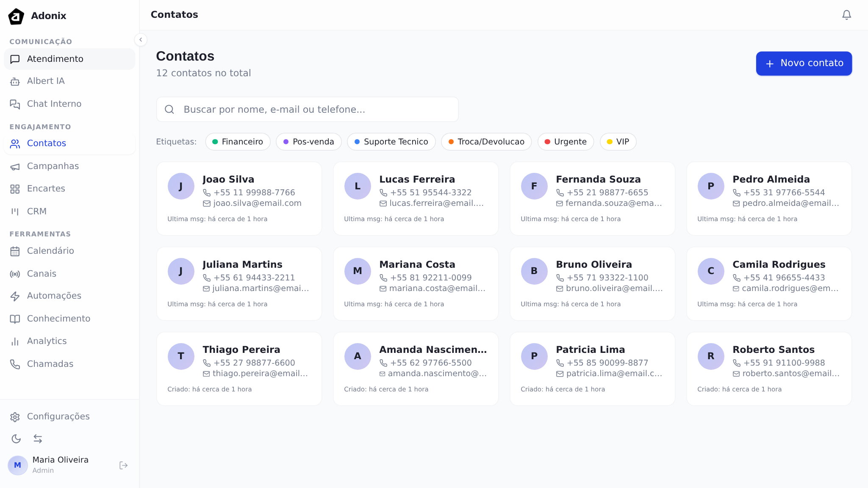Image resolution: width=868 pixels, height=488 pixels.
Task: Go to Chat Interno
Action: pos(54,104)
